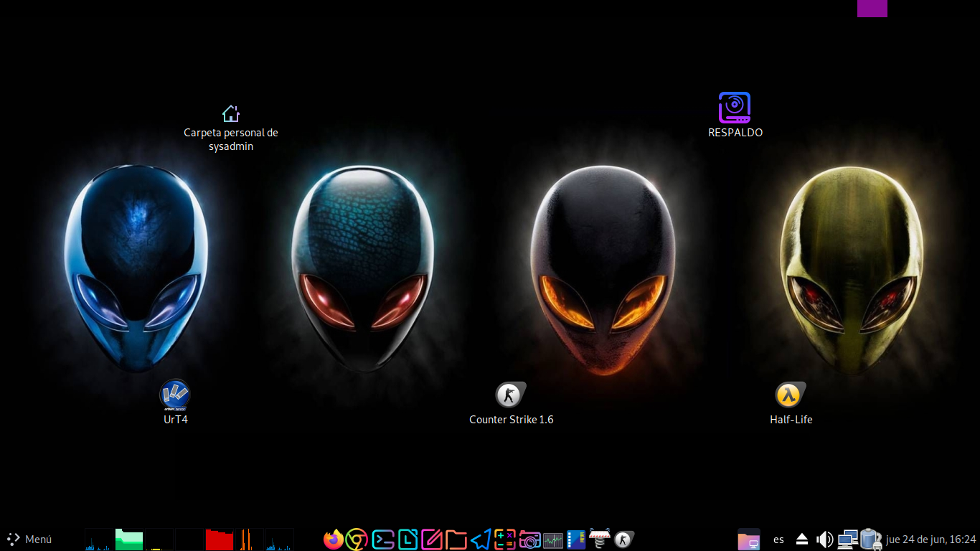This screenshot has width=980, height=551.
Task: Open the terminal launcher
Action: coord(383,539)
